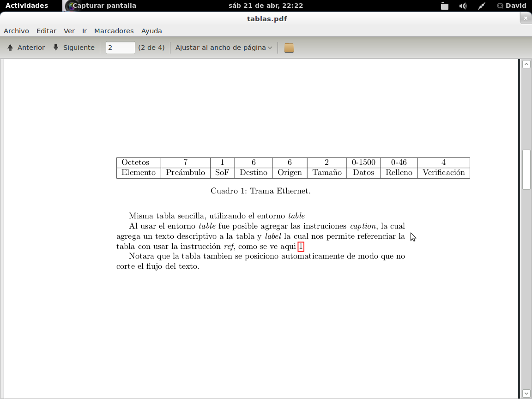The width and height of the screenshot is (532, 399).
Task: Click the Tamaño table cell
Action: pyautogui.click(x=327, y=173)
